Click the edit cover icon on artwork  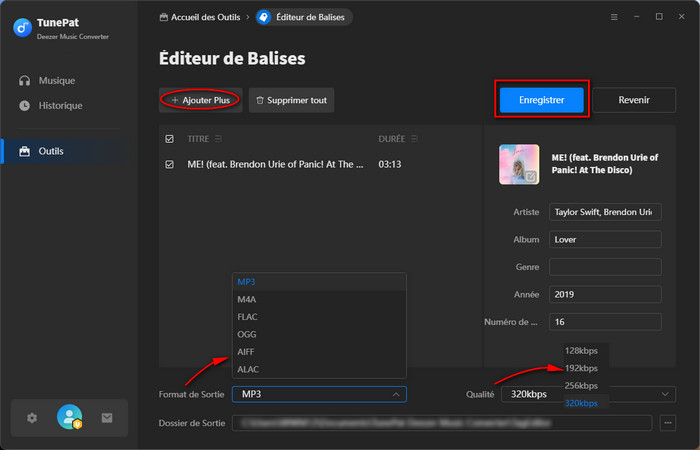(530, 176)
